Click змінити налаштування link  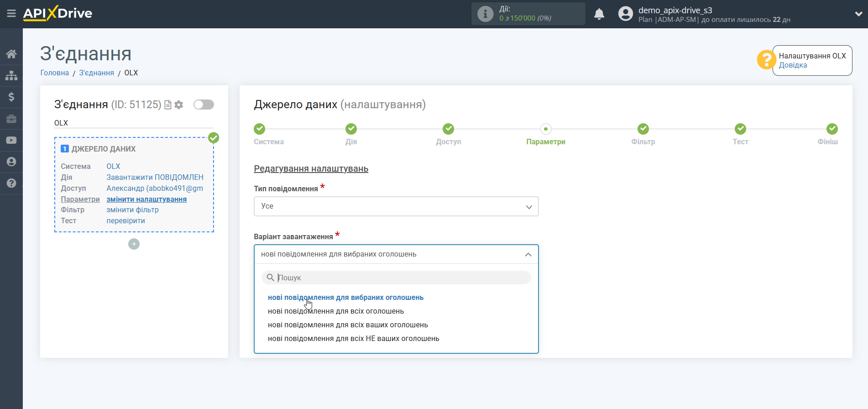146,199
